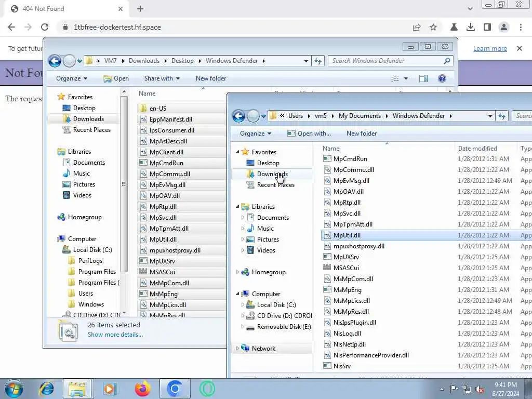The height and width of the screenshot is (399, 532).
Task: Sort by Name column in vm5 window
Action: [331, 148]
